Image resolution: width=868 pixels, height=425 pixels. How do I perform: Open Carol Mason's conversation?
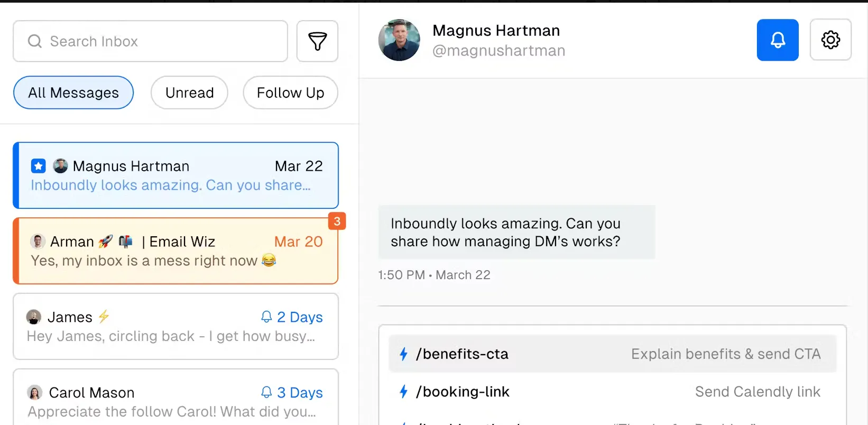tap(176, 396)
